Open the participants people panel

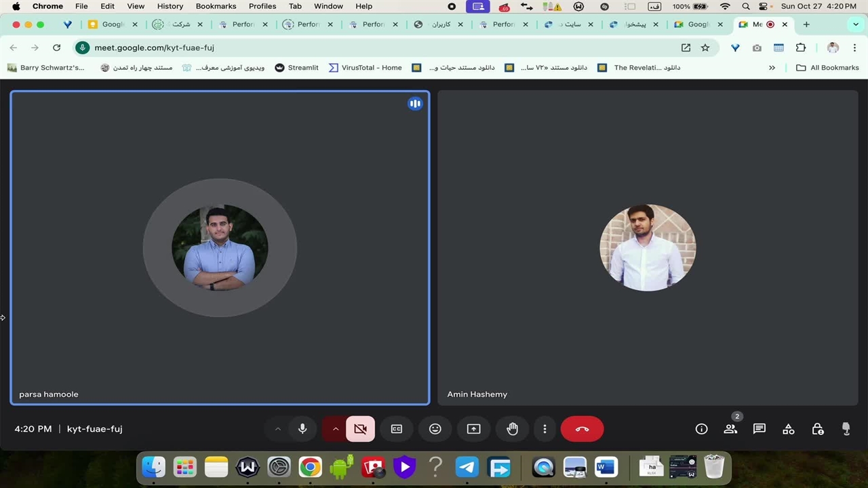tap(730, 429)
